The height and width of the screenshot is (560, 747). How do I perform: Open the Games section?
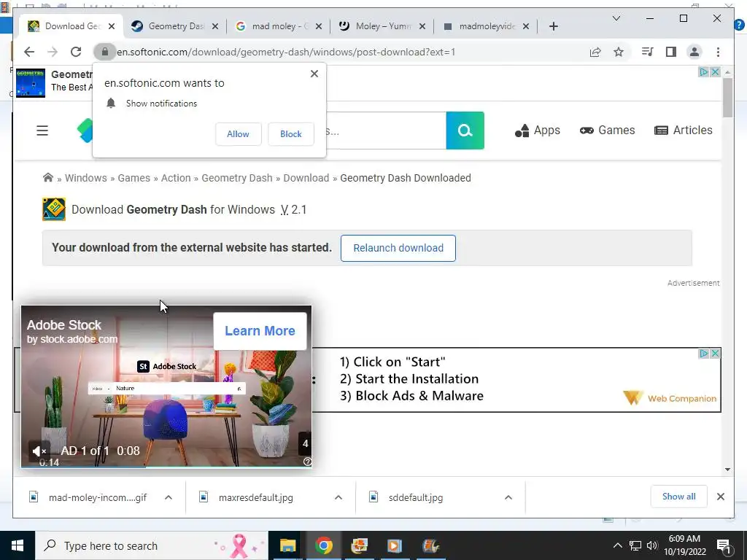click(608, 131)
